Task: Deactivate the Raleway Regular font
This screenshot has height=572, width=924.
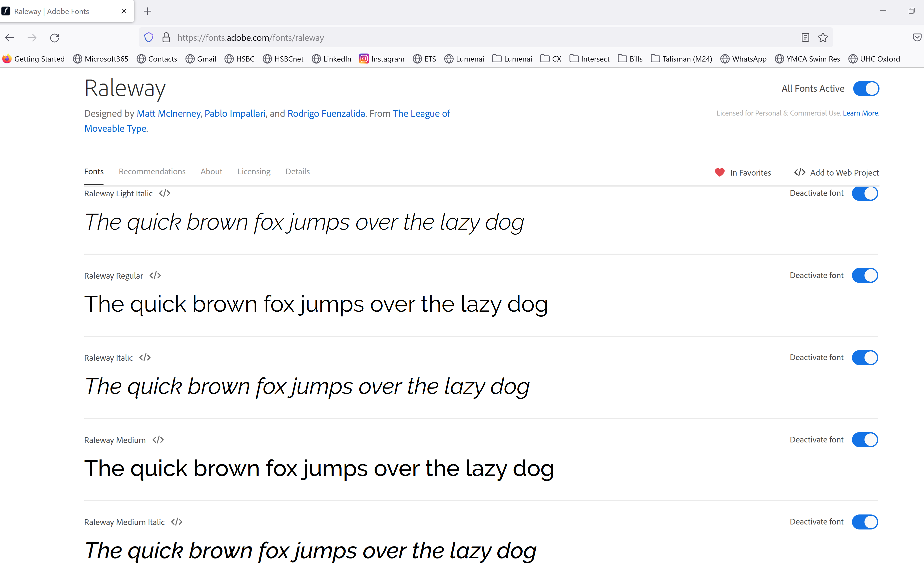Action: (x=865, y=275)
